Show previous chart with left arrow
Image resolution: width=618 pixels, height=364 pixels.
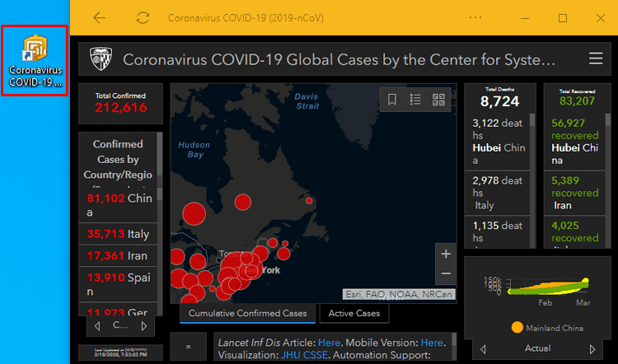pyautogui.click(x=483, y=349)
